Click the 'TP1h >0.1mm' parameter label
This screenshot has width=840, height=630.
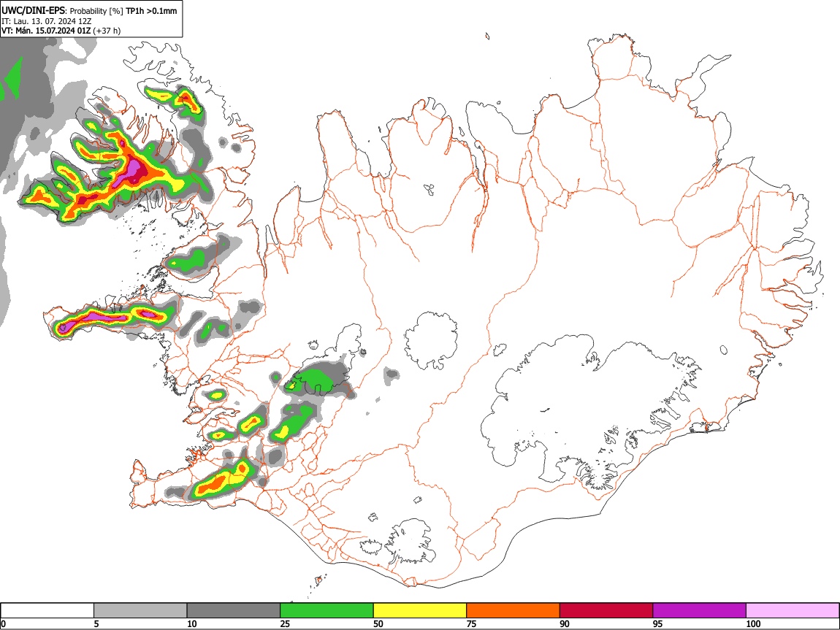(151, 11)
